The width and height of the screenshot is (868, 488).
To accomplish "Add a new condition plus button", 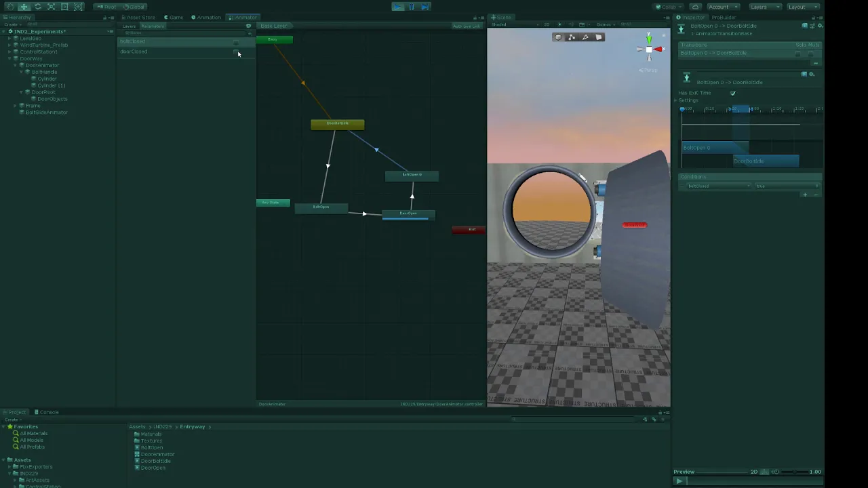I will [x=805, y=195].
